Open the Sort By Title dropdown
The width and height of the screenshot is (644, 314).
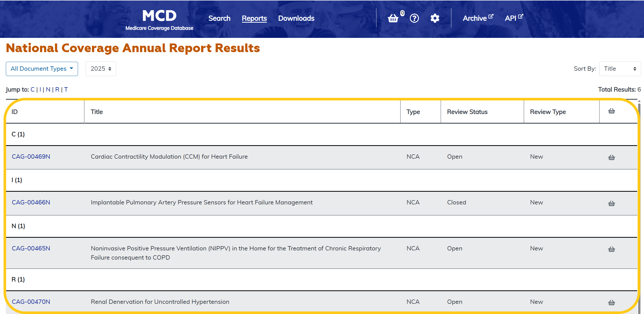(620, 69)
